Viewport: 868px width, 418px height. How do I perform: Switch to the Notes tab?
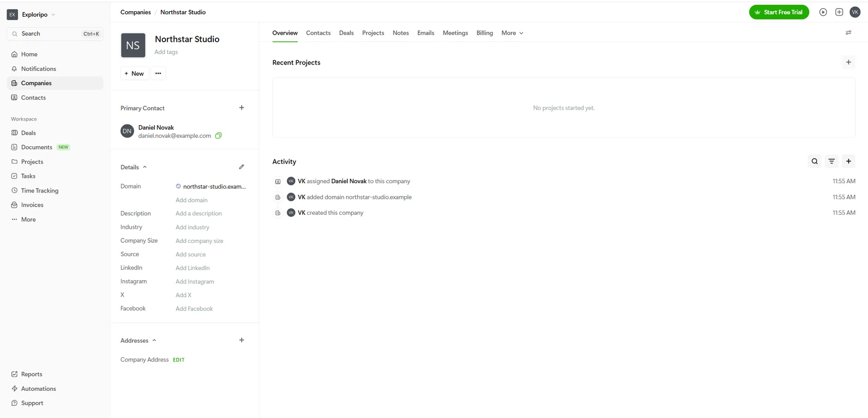[x=401, y=33]
